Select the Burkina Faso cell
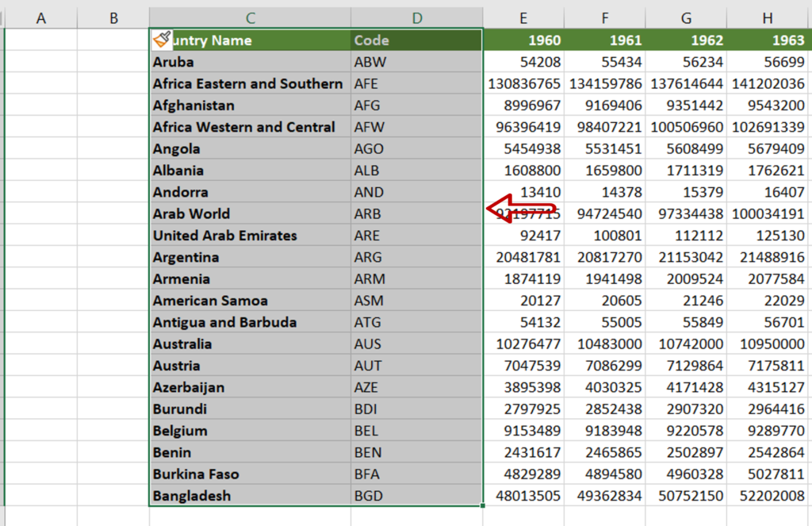Screen dimensions: 812x526 pos(250,474)
